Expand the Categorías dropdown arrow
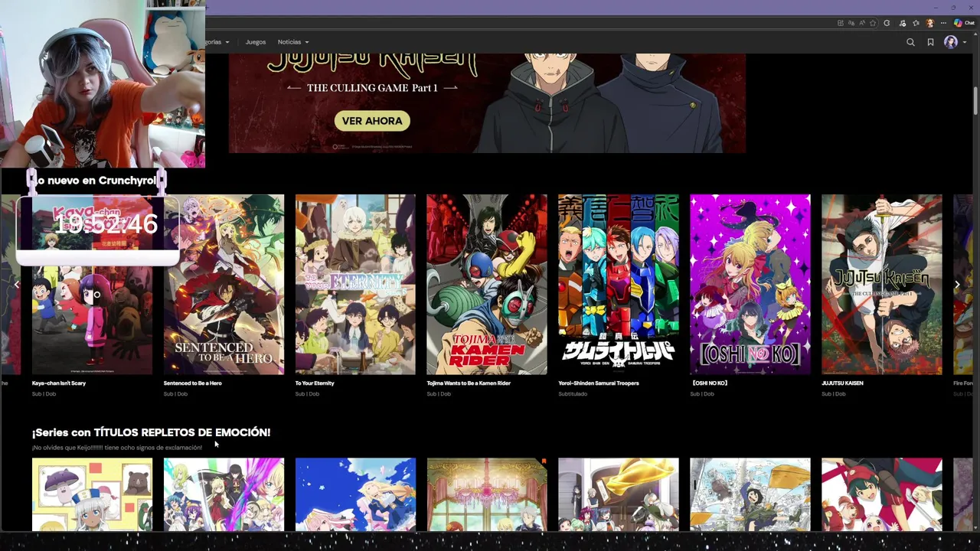This screenshot has height=551, width=980. 227,42
